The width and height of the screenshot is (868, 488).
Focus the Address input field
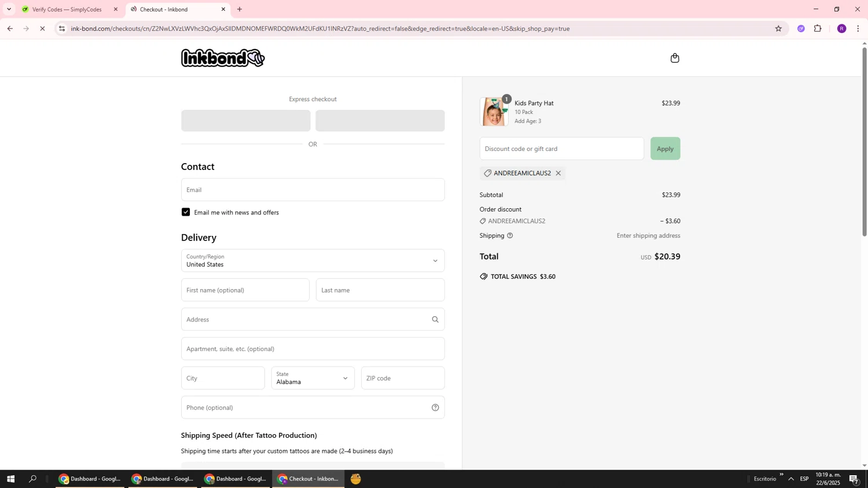pyautogui.click(x=312, y=320)
